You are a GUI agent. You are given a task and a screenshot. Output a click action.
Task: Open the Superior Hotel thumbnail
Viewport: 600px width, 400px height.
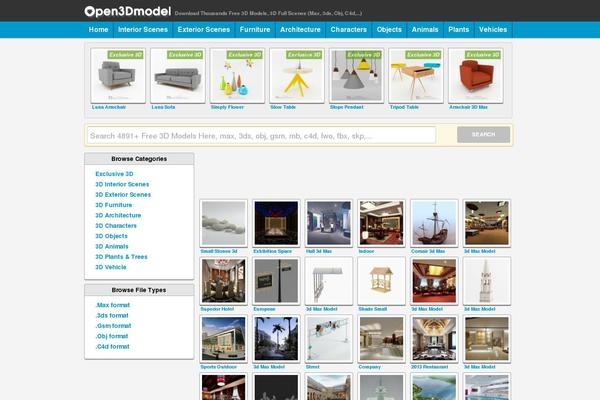(223, 281)
